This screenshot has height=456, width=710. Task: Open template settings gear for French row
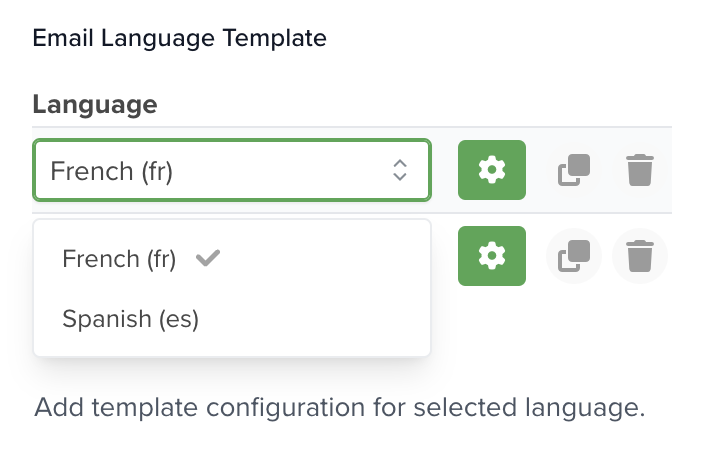tap(492, 170)
